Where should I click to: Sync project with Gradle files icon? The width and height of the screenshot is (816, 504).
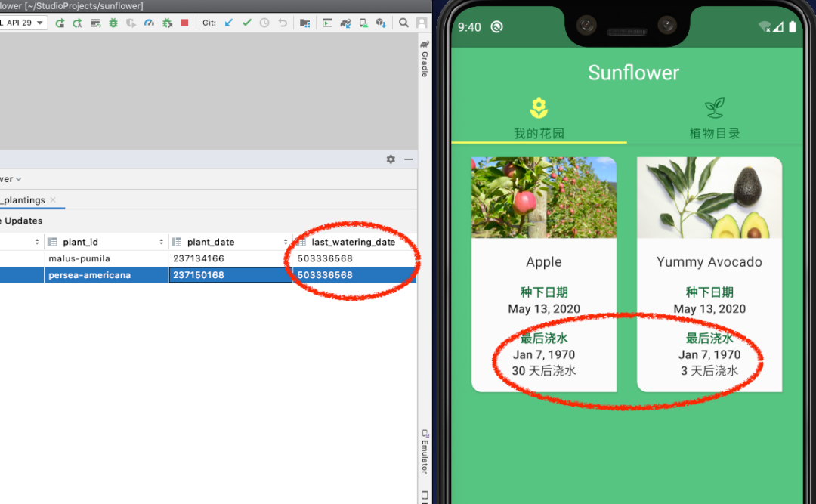tap(345, 23)
